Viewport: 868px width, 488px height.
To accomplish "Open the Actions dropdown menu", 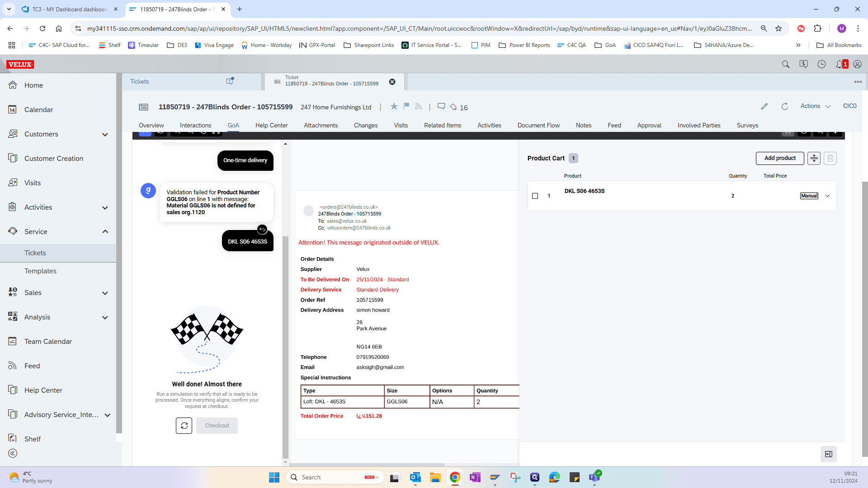I will 816,106.
